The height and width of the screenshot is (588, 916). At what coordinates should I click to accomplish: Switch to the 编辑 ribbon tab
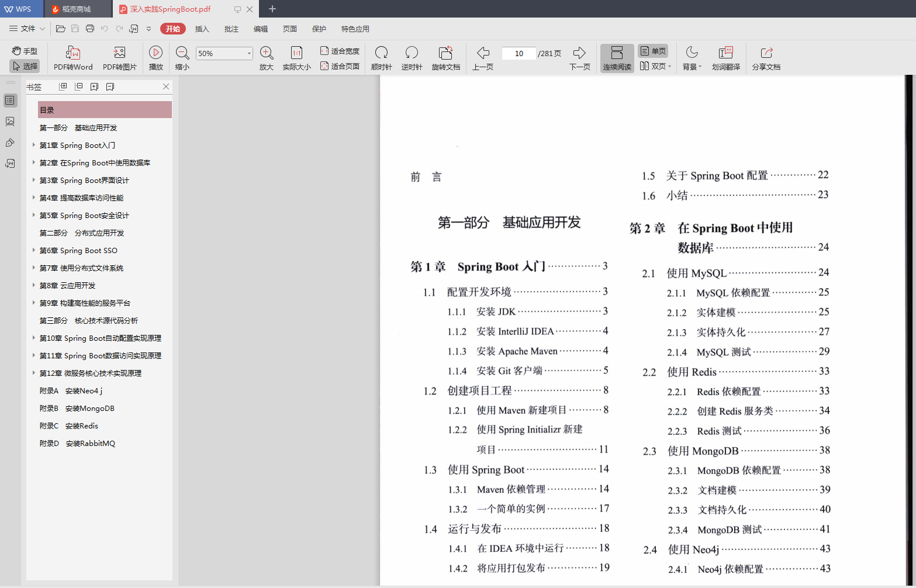click(x=261, y=29)
